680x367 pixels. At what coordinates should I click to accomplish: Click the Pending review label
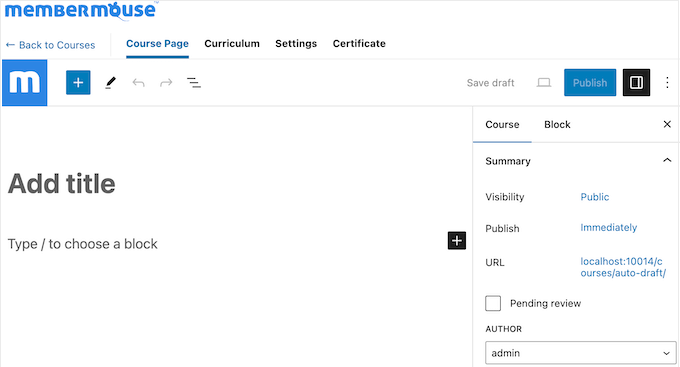click(545, 303)
